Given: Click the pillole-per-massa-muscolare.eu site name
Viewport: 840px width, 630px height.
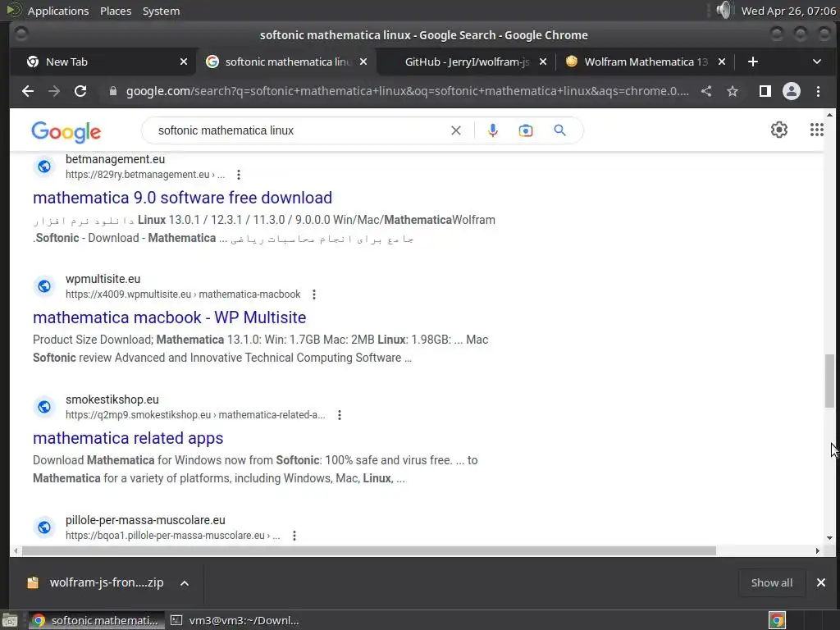Looking at the screenshot, I should coord(145,520).
